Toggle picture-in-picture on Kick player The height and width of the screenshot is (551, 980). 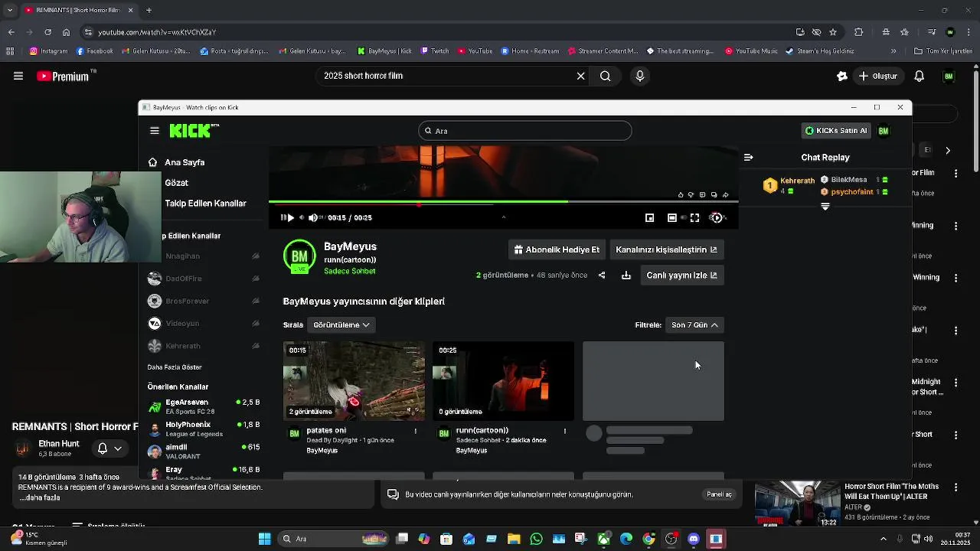pyautogui.click(x=649, y=218)
